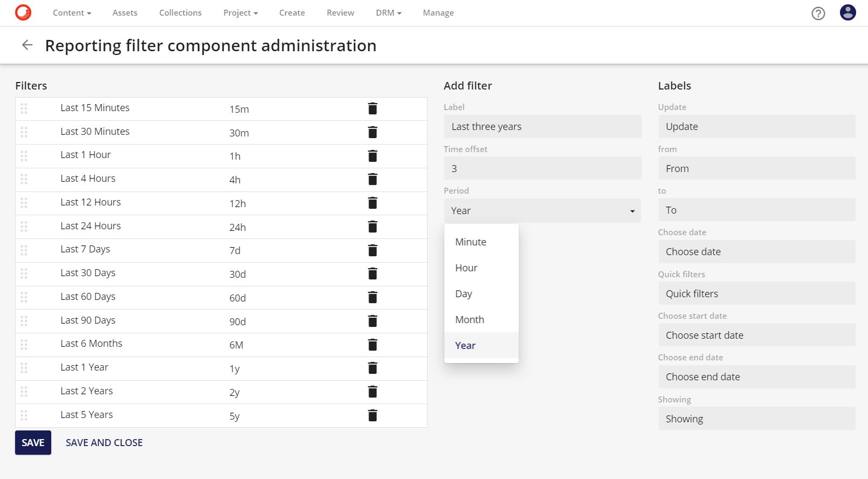Go to Collections in top navigation

tap(180, 13)
